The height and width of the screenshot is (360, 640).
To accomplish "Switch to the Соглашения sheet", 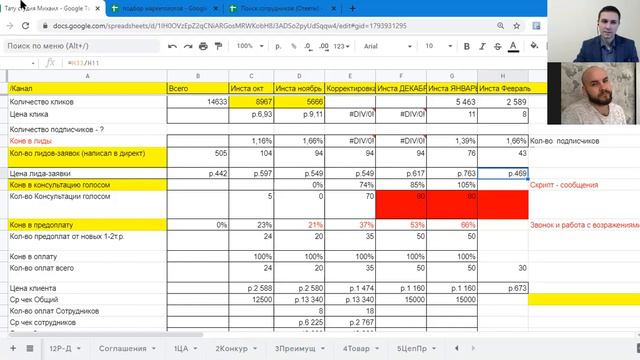I will [x=122, y=348].
